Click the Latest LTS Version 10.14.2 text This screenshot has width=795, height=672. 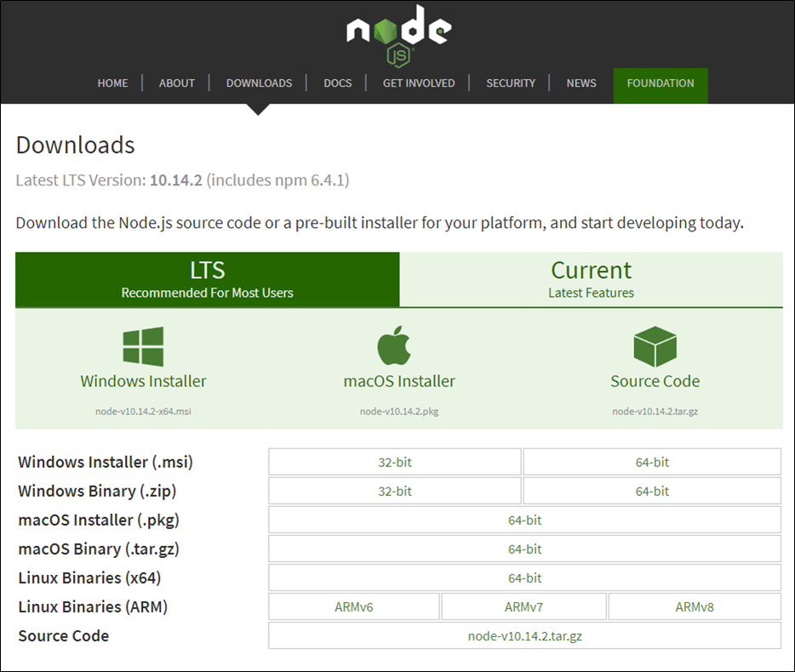[182, 180]
